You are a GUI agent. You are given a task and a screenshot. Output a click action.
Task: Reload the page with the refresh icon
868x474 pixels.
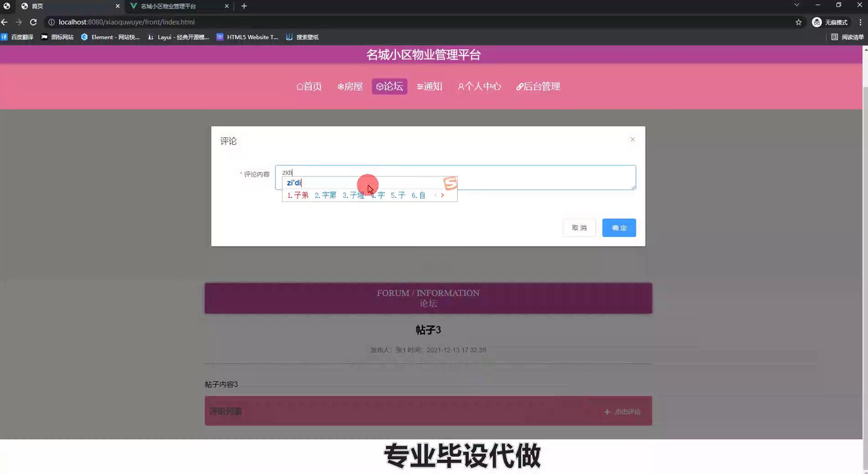point(33,22)
